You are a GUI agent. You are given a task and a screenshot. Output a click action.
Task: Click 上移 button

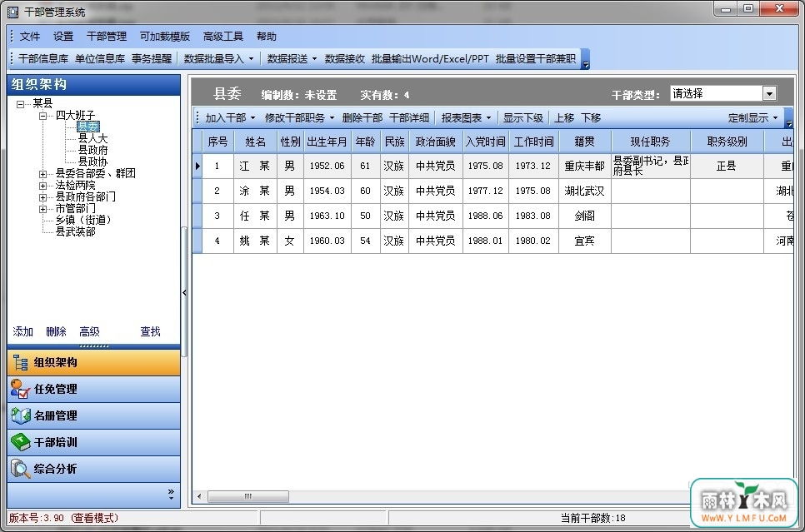pos(564,118)
